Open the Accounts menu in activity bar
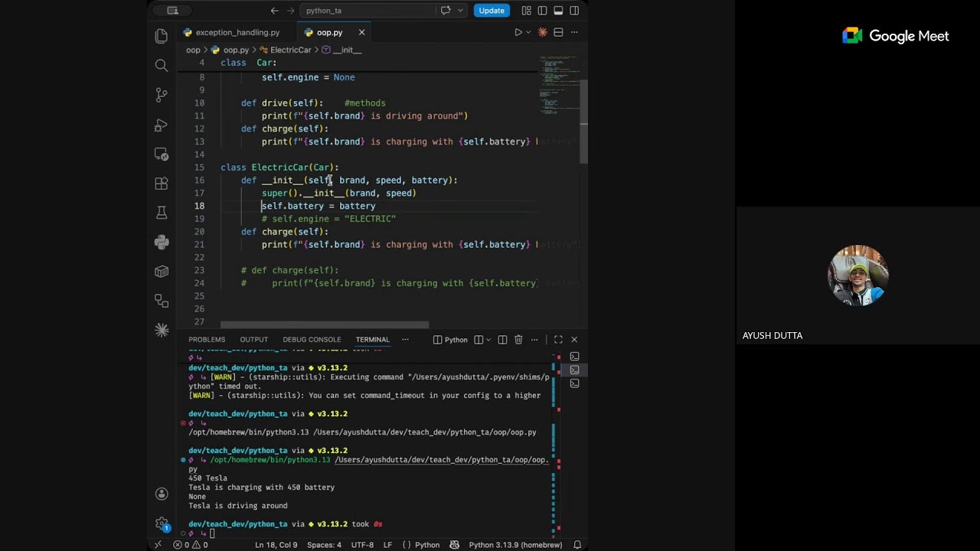980x551 pixels. (162, 494)
